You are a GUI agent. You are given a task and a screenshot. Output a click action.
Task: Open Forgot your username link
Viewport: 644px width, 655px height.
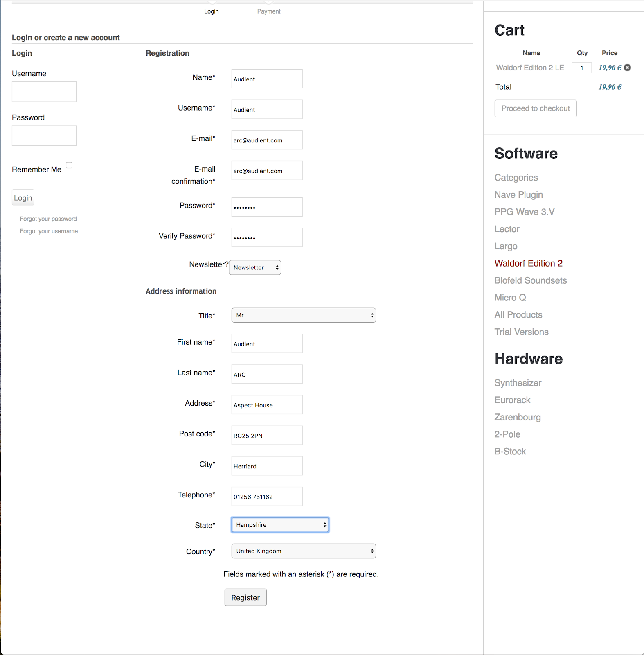pos(49,231)
